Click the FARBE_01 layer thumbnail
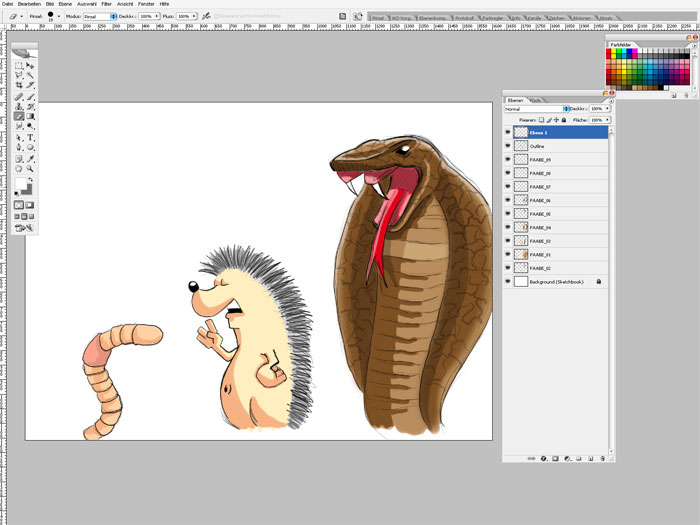Viewport: 700px width, 525px height. click(521, 255)
